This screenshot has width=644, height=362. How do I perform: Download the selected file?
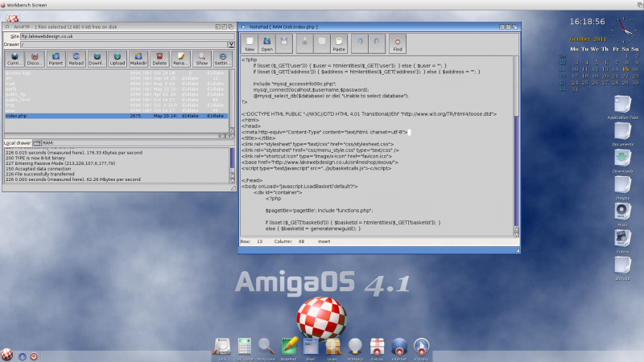(x=97, y=58)
